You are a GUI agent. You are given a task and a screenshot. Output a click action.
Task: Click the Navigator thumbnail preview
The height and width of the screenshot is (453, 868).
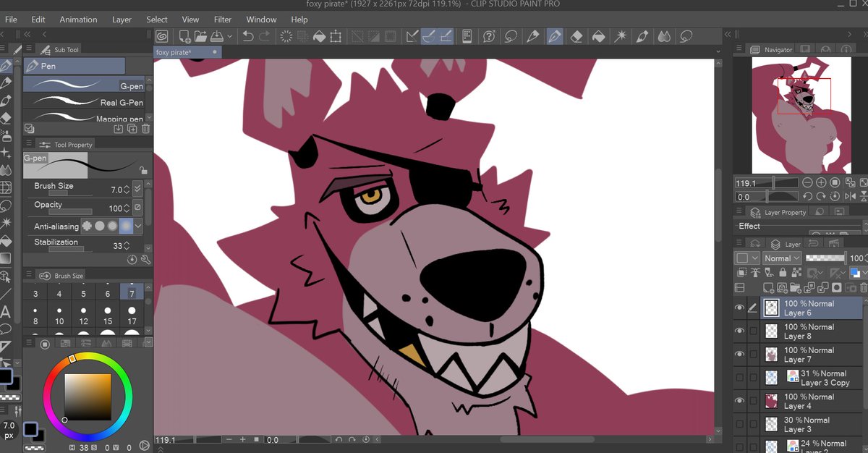click(800, 115)
